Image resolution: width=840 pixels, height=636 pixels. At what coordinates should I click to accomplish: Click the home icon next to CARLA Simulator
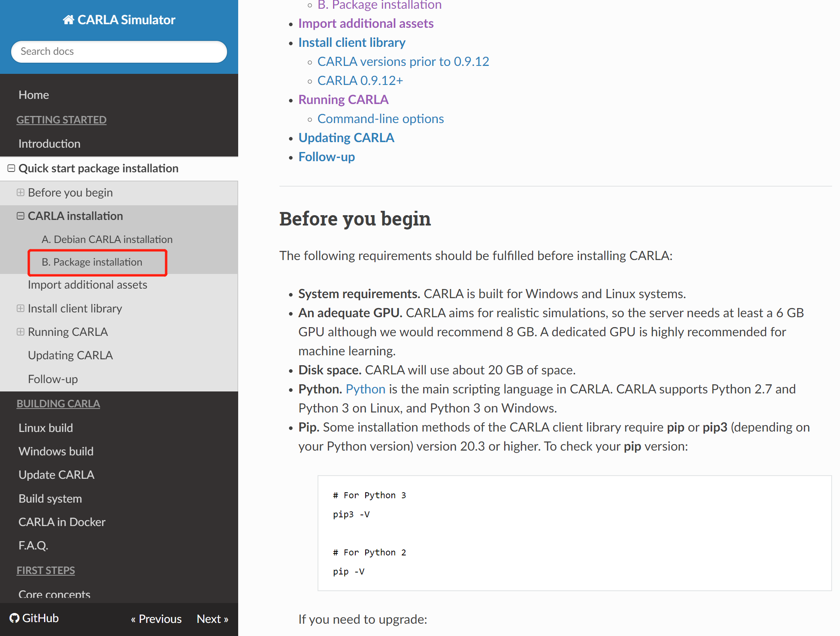coord(69,19)
